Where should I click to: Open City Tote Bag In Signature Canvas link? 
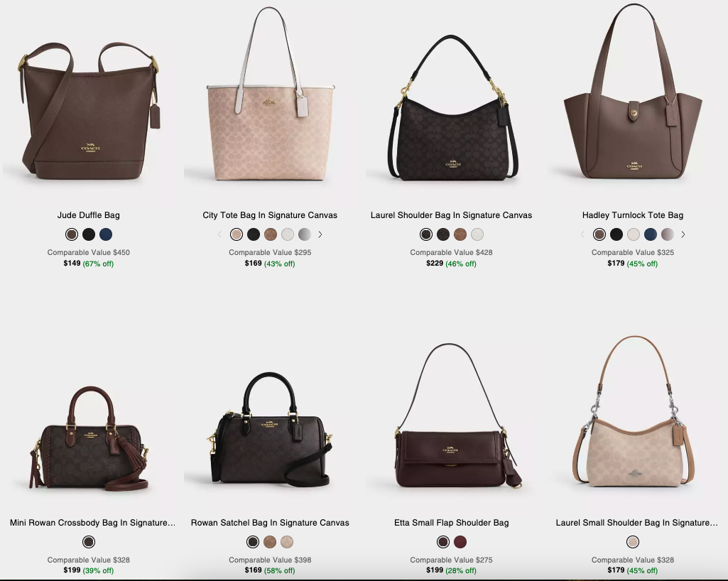click(270, 215)
